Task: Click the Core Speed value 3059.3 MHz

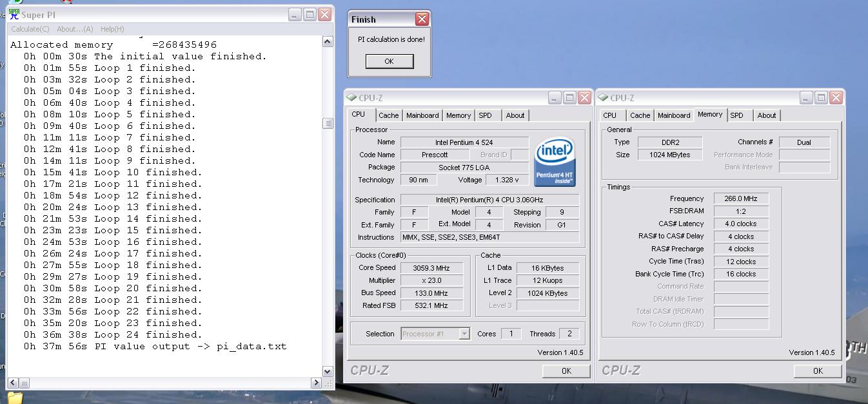Action: tap(431, 268)
